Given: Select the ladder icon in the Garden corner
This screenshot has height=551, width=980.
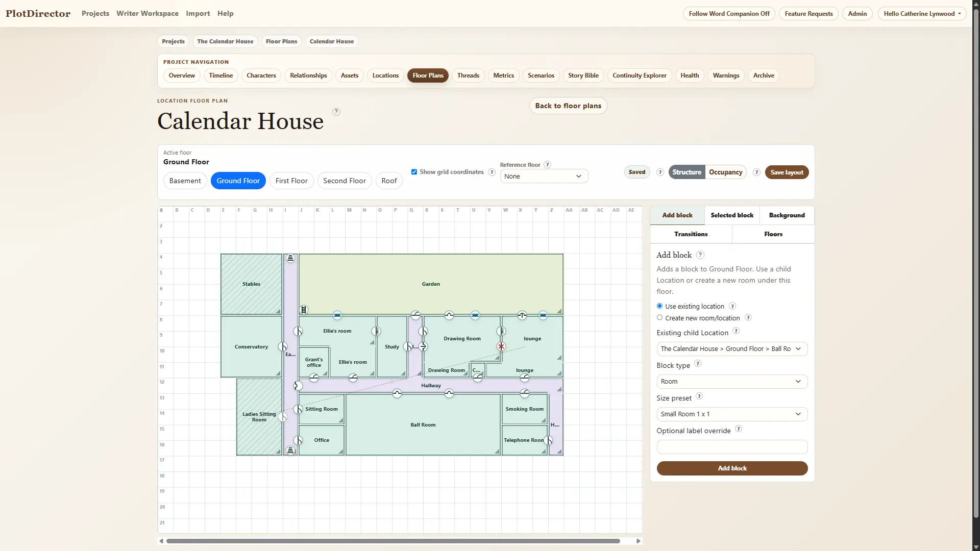Looking at the screenshot, I should coord(304,310).
